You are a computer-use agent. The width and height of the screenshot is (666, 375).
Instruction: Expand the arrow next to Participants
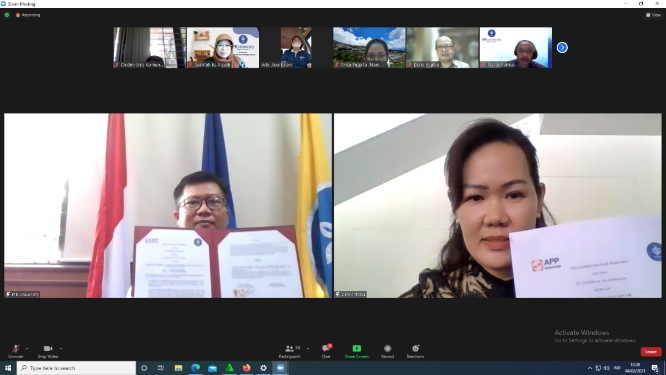pos(308,348)
